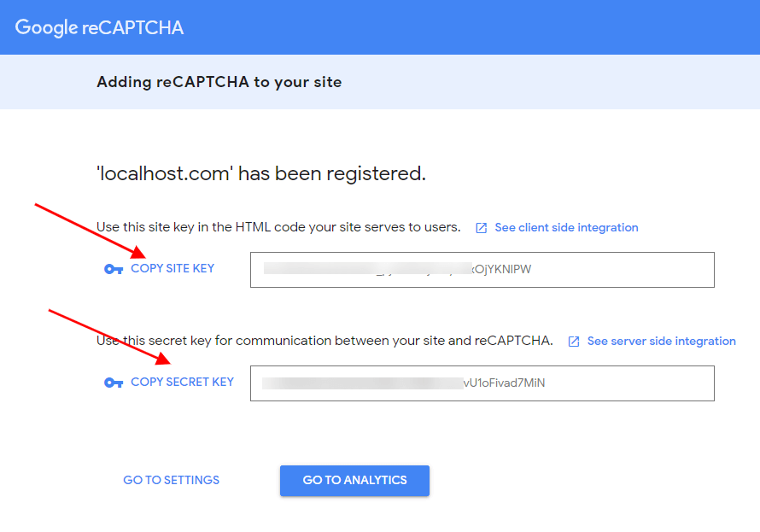
Task: Click the key icon beside COPY SITE KEY
Action: (114, 269)
